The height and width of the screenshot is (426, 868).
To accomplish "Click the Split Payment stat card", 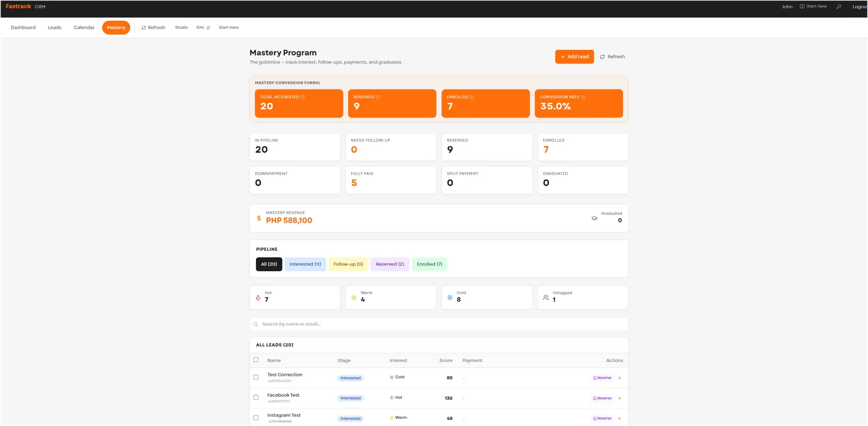I will (x=487, y=180).
